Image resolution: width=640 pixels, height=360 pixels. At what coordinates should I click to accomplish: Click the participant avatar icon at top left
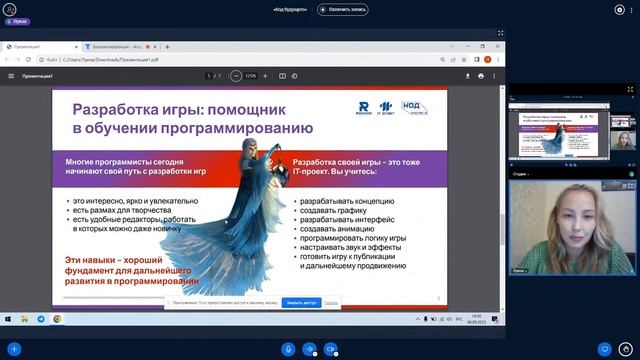(x=9, y=9)
